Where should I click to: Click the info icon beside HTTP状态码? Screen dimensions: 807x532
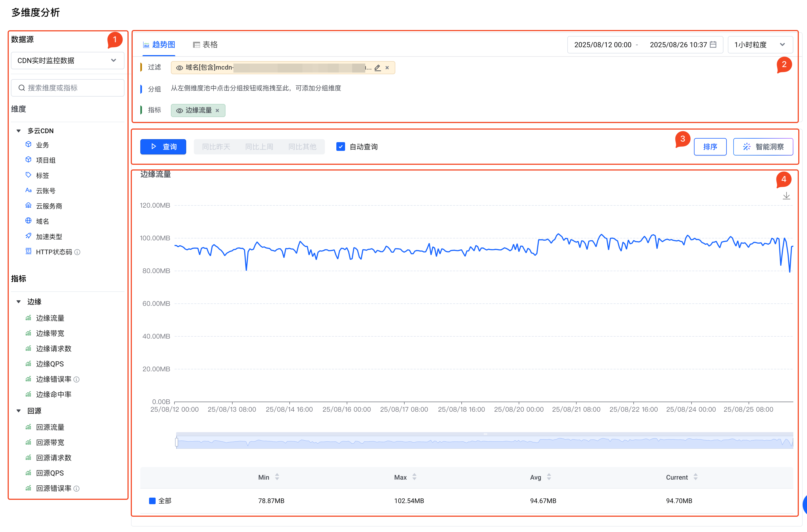[x=78, y=252]
